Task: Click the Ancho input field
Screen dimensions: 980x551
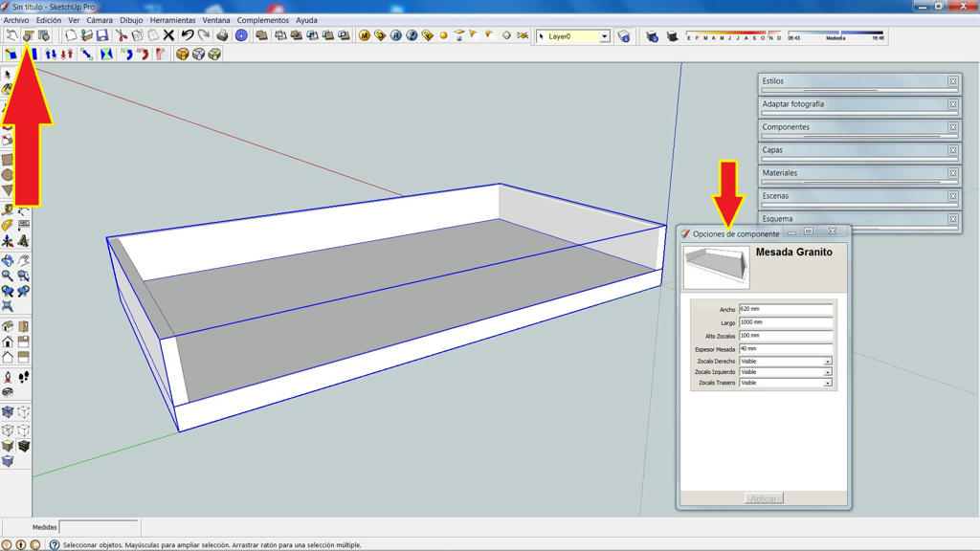Action: (x=786, y=309)
